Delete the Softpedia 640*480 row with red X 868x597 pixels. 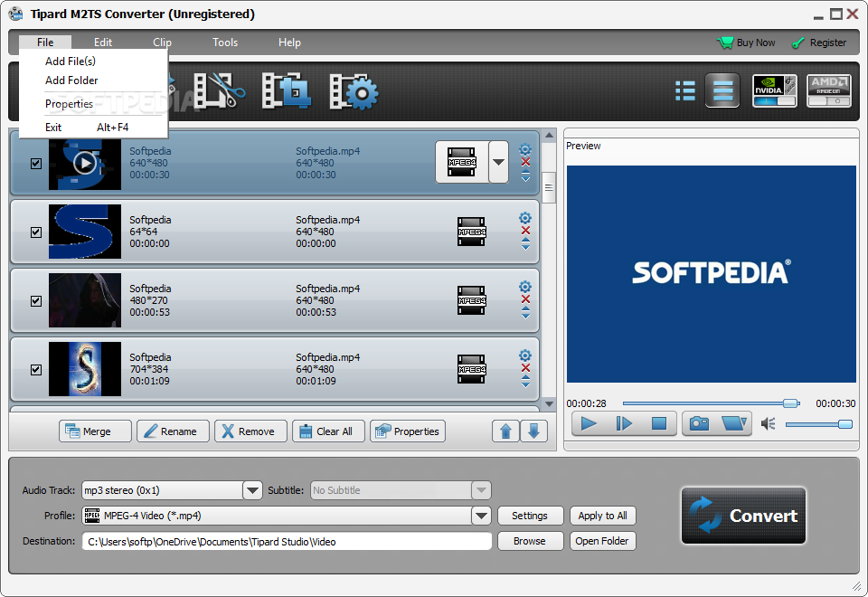point(526,162)
